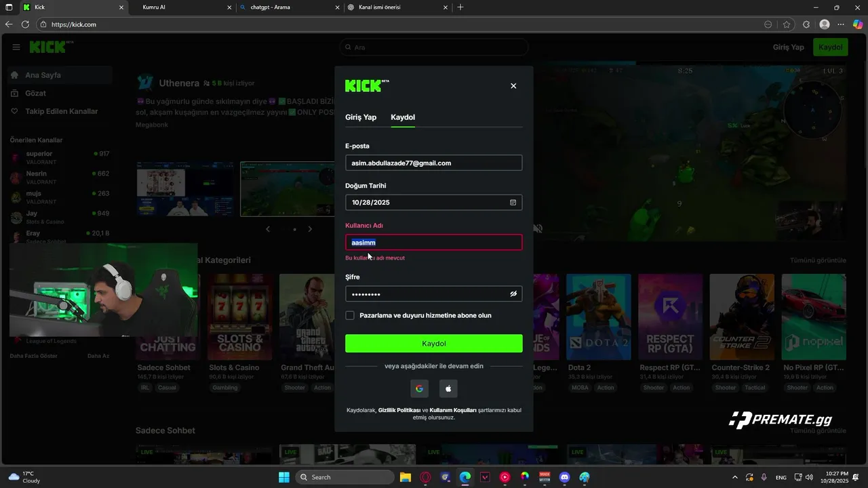Open the No Pixel RP category card

click(814, 317)
